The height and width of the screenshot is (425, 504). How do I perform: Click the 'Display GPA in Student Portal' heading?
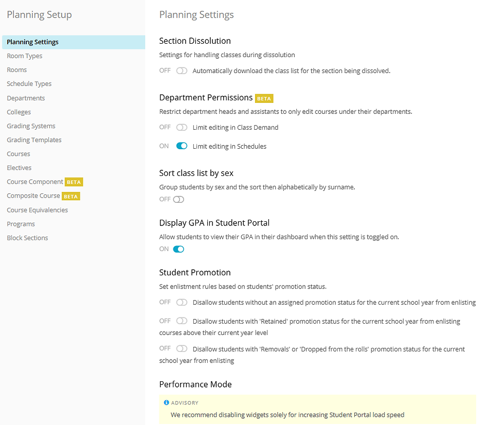point(214,223)
